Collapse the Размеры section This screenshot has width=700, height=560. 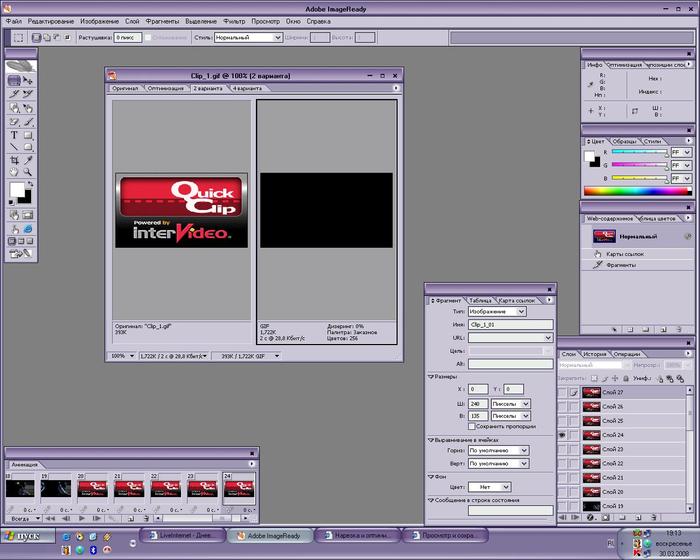(431, 377)
